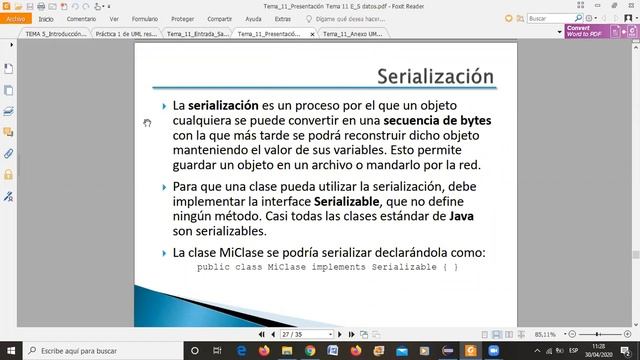Select continuous facing view mode
This screenshot has width=640, height=360.
(521, 334)
